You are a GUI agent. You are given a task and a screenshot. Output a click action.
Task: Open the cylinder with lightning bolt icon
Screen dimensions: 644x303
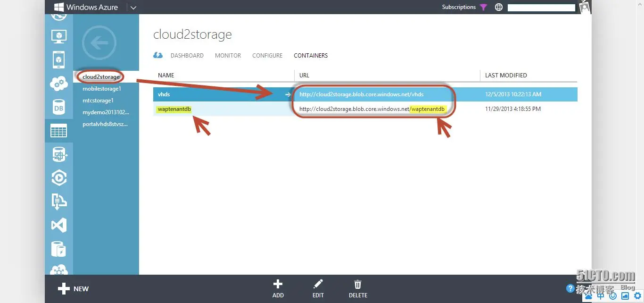59,249
